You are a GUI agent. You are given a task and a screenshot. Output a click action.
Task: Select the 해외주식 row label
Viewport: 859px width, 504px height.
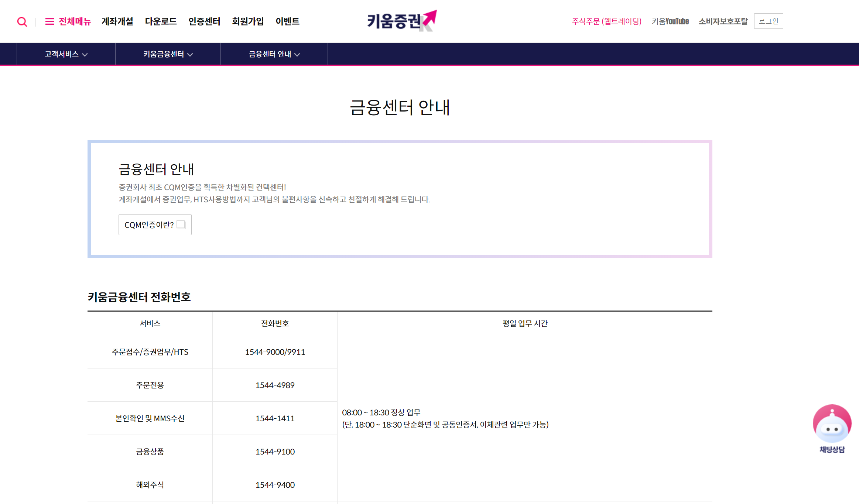[150, 485]
